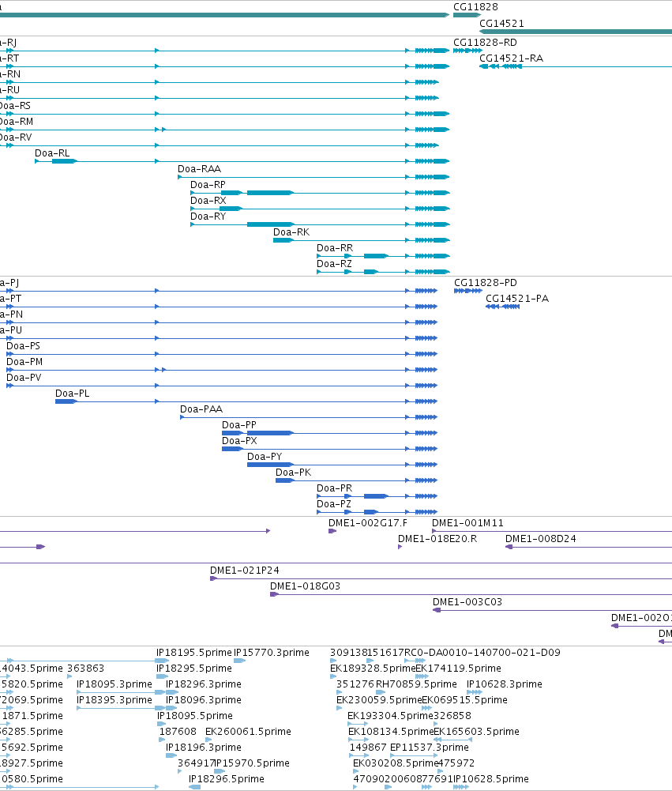The image size is (672, 791).
Task: Click EST label IP15770.3prime
Action: pyautogui.click(x=272, y=653)
